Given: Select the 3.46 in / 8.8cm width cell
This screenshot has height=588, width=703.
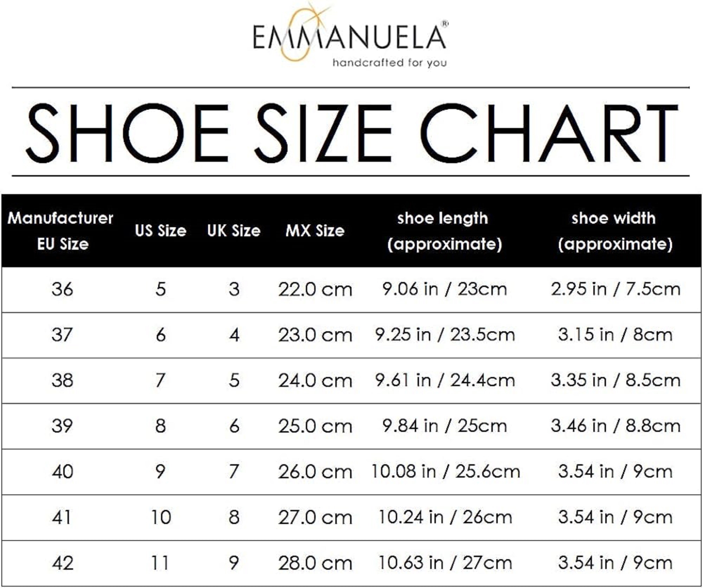Looking at the screenshot, I should (x=615, y=426).
